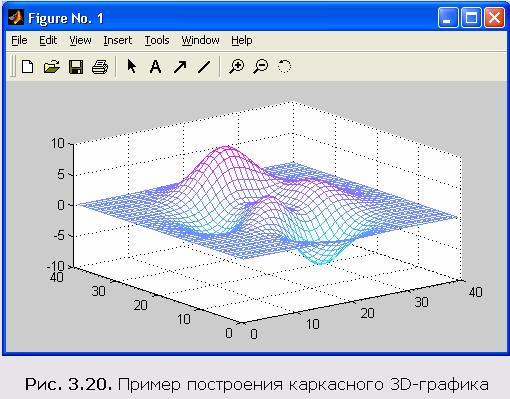Image resolution: width=510 pixels, height=399 pixels.
Task: Minimize the Figure No. 1 window
Action: coord(448,18)
